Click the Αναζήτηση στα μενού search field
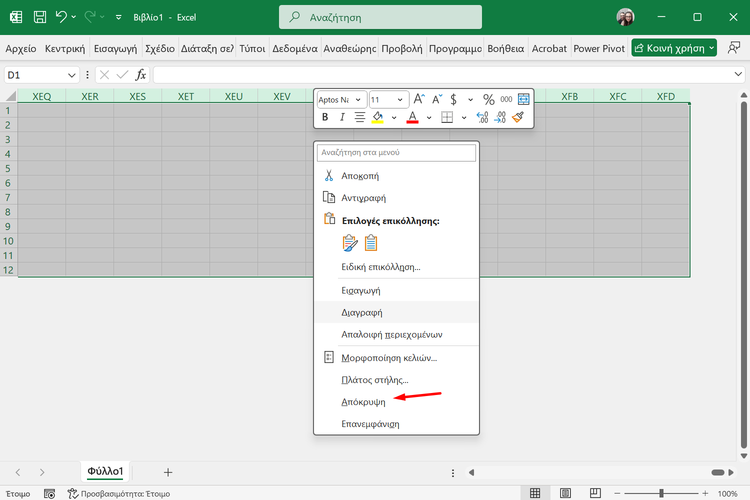The width and height of the screenshot is (750, 500). (x=396, y=153)
